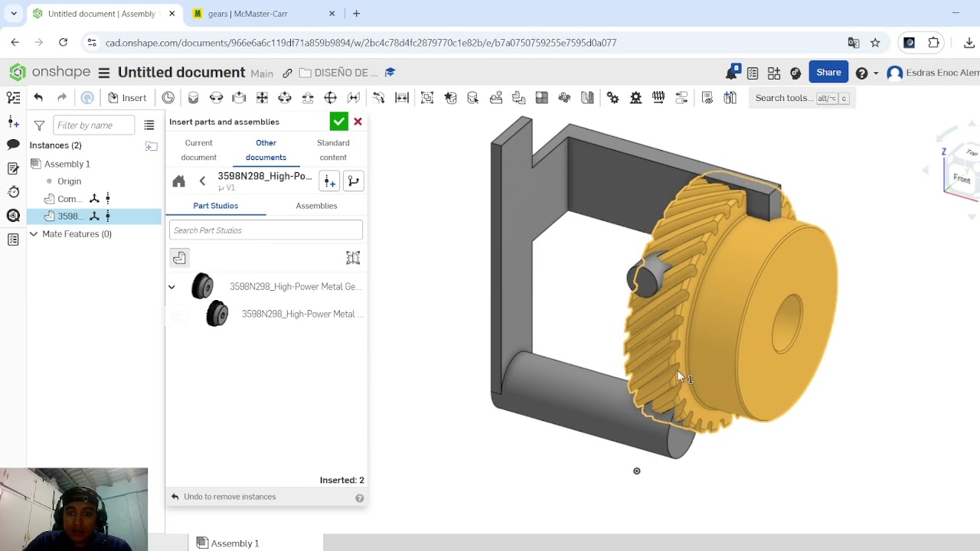Switch to the Standard content tab

point(333,150)
